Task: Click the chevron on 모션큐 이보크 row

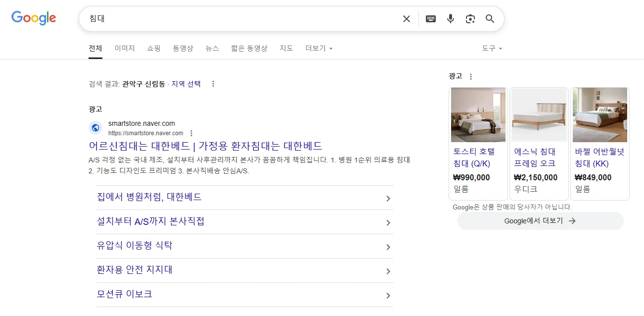Action: click(x=388, y=296)
